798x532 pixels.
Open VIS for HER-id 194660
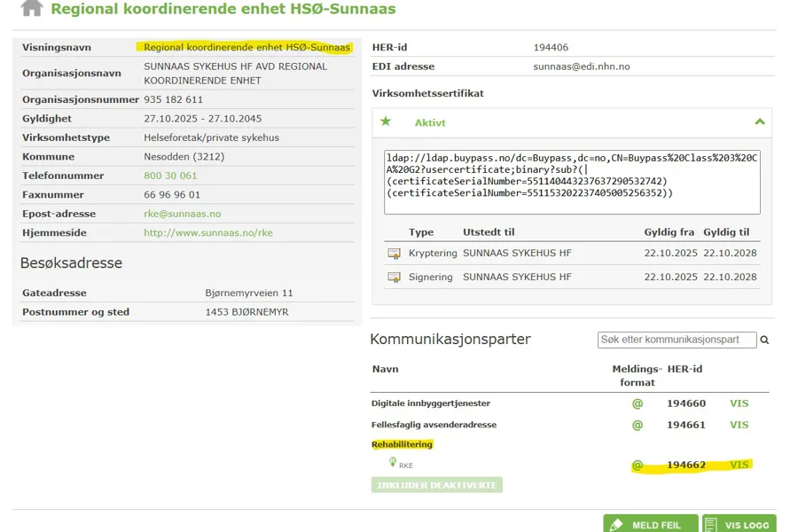pyautogui.click(x=739, y=403)
